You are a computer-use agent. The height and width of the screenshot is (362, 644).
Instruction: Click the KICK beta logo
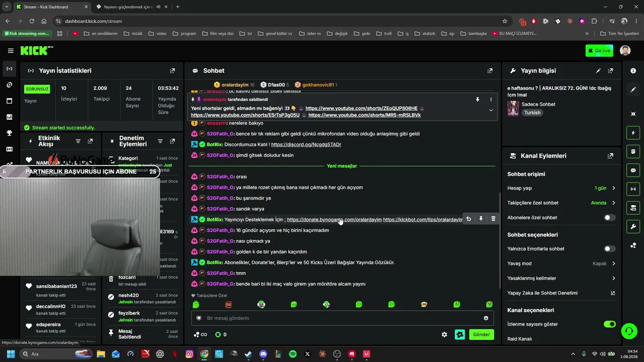(37, 50)
